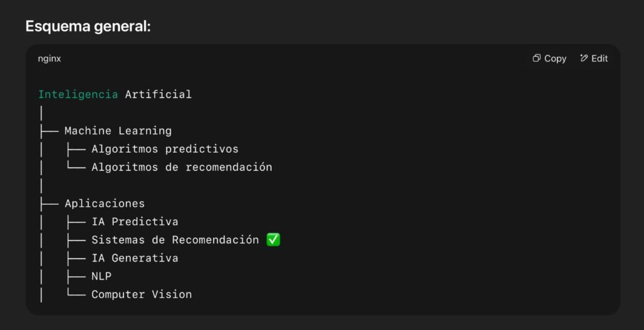
Task: Click the Edit button label
Action: [599, 58]
